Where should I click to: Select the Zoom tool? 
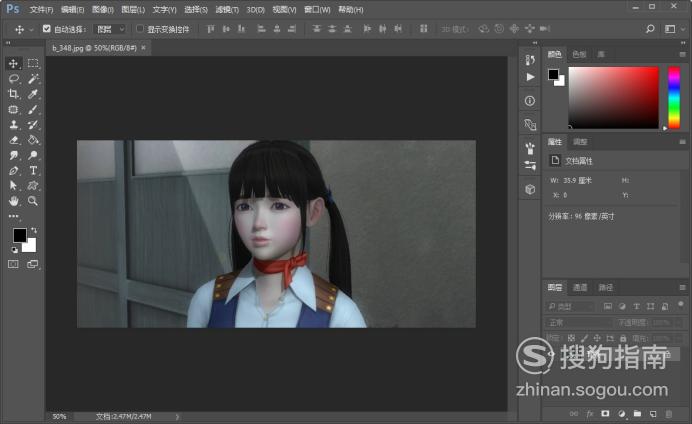pyautogui.click(x=33, y=201)
